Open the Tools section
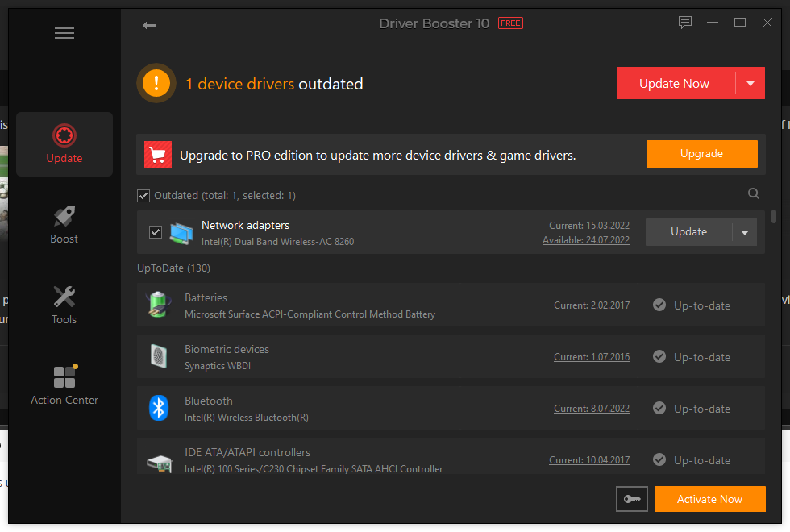This screenshot has width=790, height=532. click(x=64, y=305)
